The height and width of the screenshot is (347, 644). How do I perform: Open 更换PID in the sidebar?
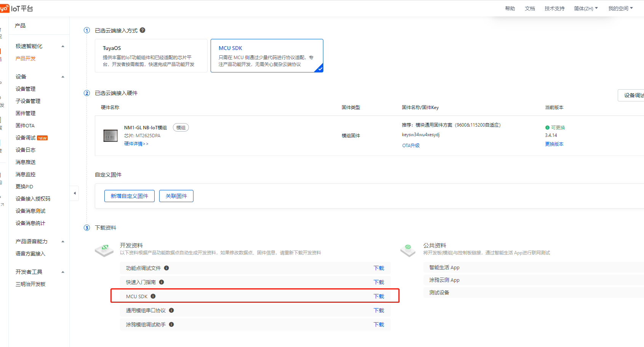coord(24,186)
